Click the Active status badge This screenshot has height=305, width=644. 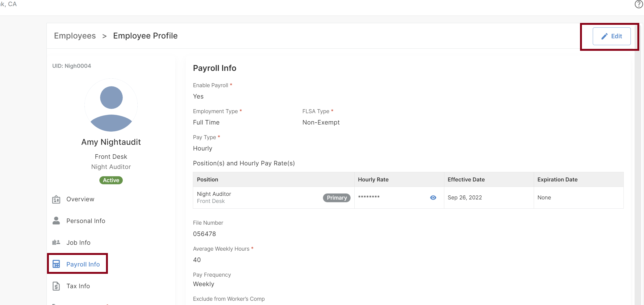pyautogui.click(x=111, y=180)
